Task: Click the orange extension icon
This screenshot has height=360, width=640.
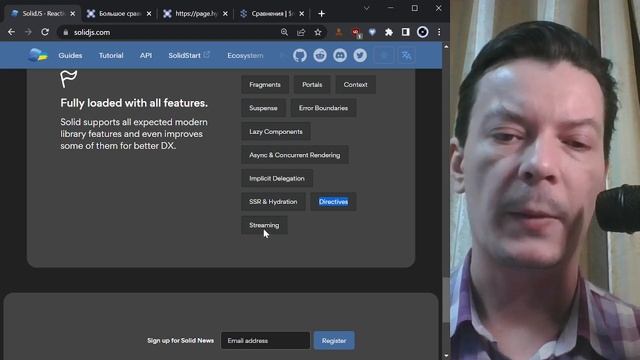Action: pyautogui.click(x=339, y=32)
